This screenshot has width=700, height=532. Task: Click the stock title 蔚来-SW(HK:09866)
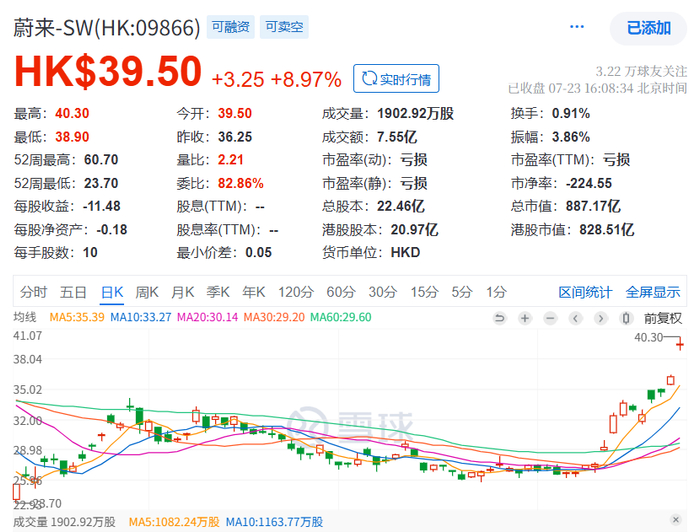pos(107,28)
